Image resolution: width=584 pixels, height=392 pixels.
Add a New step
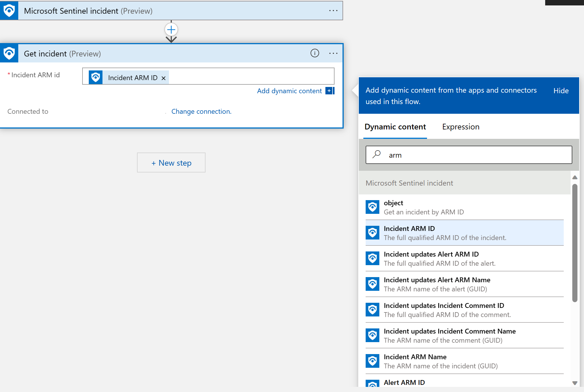coord(171,163)
